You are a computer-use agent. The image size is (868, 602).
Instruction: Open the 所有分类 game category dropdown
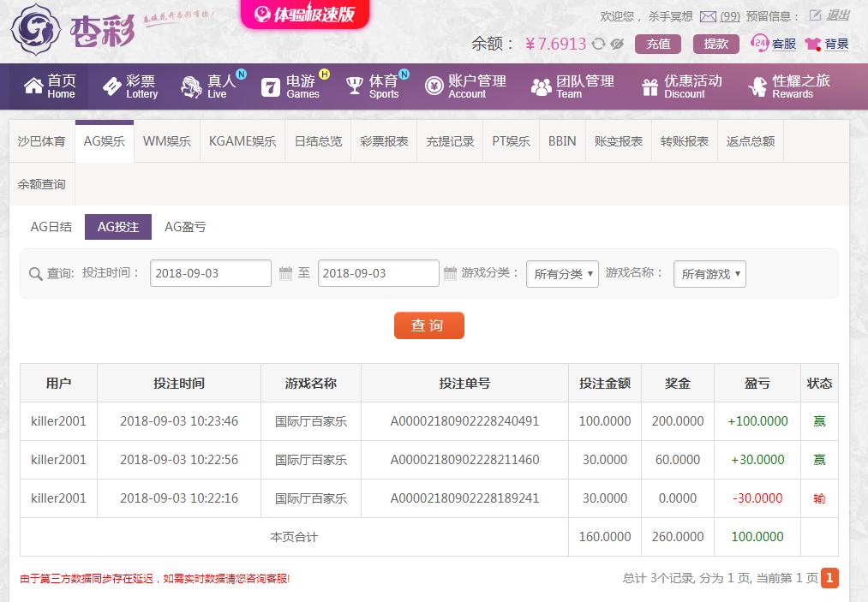[x=562, y=274]
